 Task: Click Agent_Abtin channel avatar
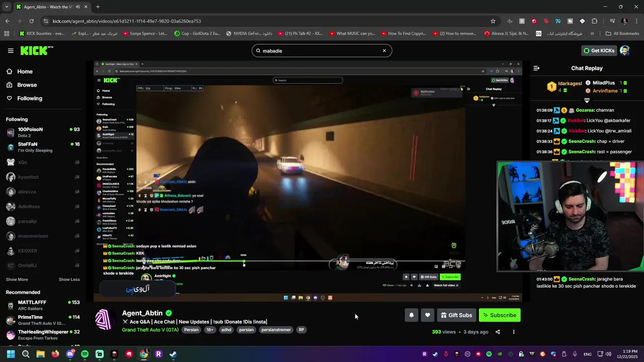104,320
